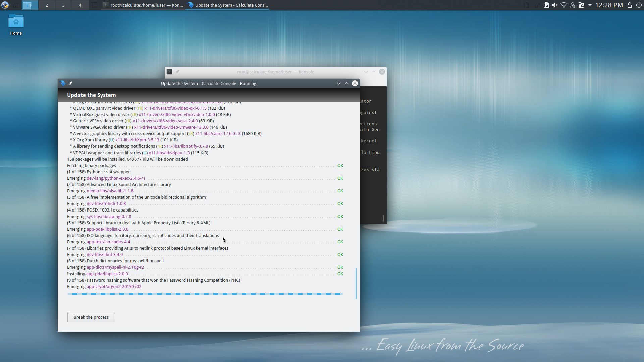Click the locked folder tray icon

581,5
